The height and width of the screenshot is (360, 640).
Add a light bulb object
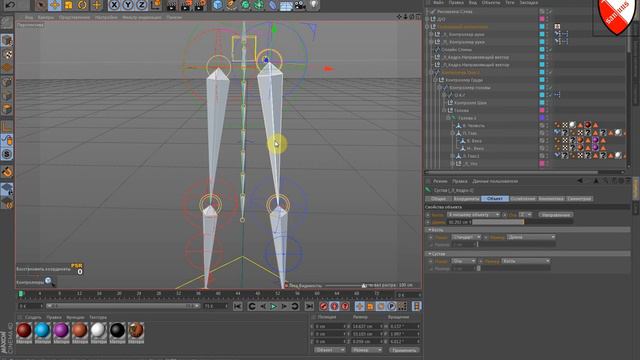(313, 5)
